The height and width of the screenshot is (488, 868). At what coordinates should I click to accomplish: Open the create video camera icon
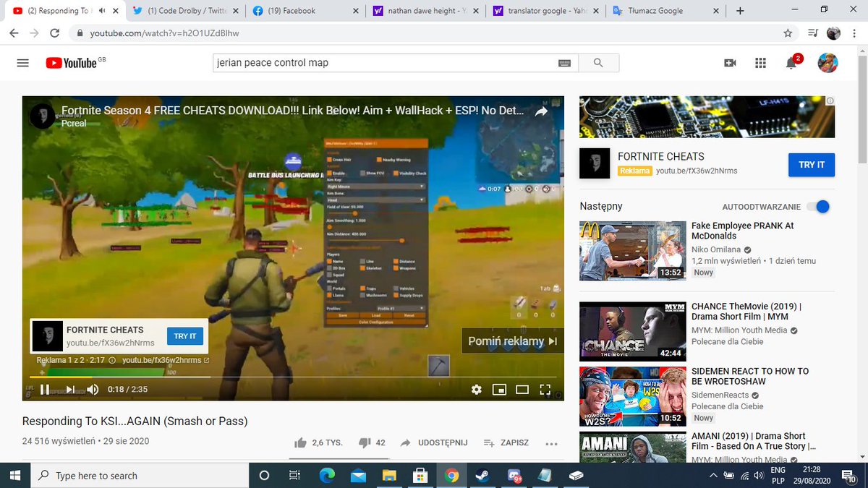[x=730, y=63]
